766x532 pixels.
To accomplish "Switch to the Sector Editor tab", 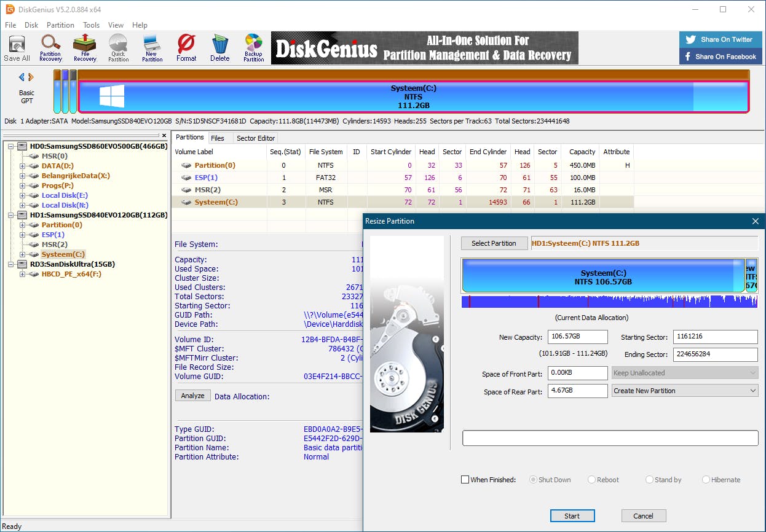I will (256, 138).
